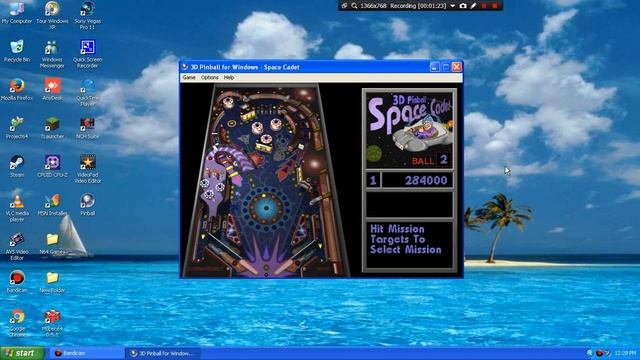Select the Pinball desktop shortcut
The height and width of the screenshot is (360, 640).
87,204
